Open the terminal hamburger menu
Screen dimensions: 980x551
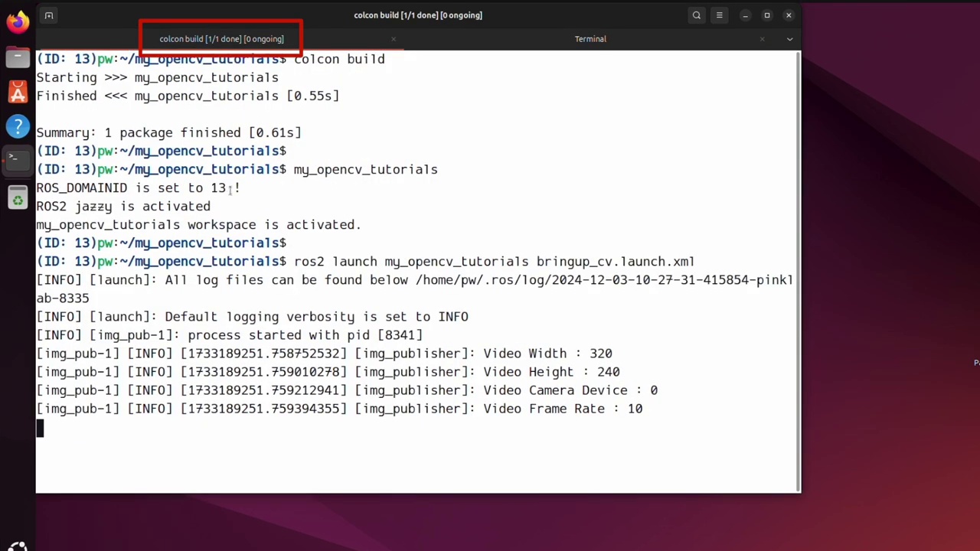pos(719,15)
